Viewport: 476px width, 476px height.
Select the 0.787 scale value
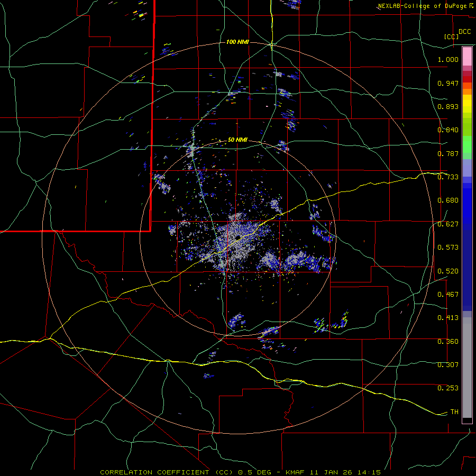click(x=448, y=153)
